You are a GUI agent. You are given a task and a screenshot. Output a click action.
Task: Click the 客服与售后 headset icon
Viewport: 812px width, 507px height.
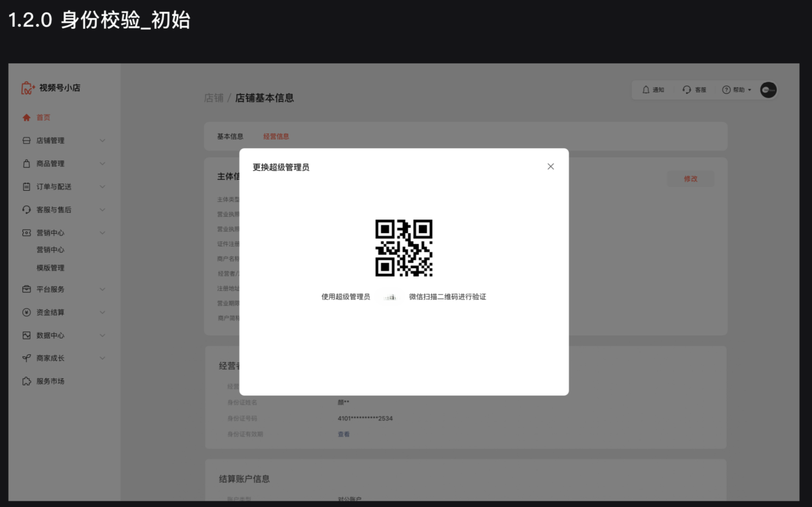click(x=26, y=210)
